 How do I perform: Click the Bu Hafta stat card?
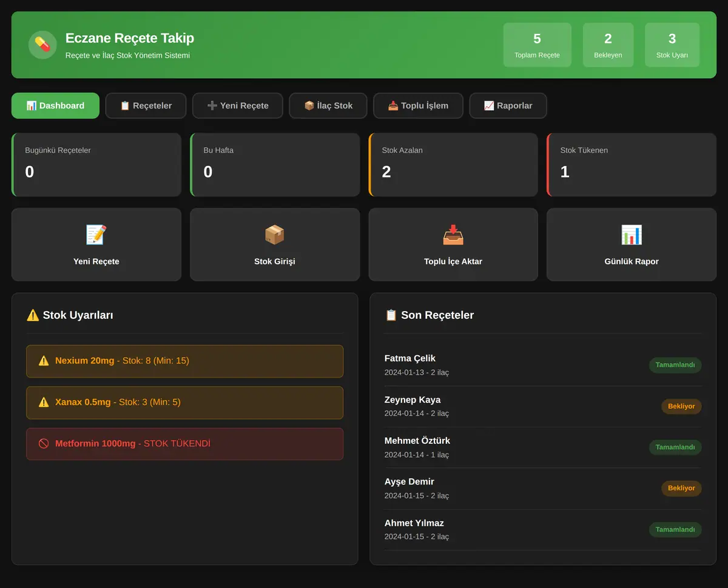[x=275, y=165]
